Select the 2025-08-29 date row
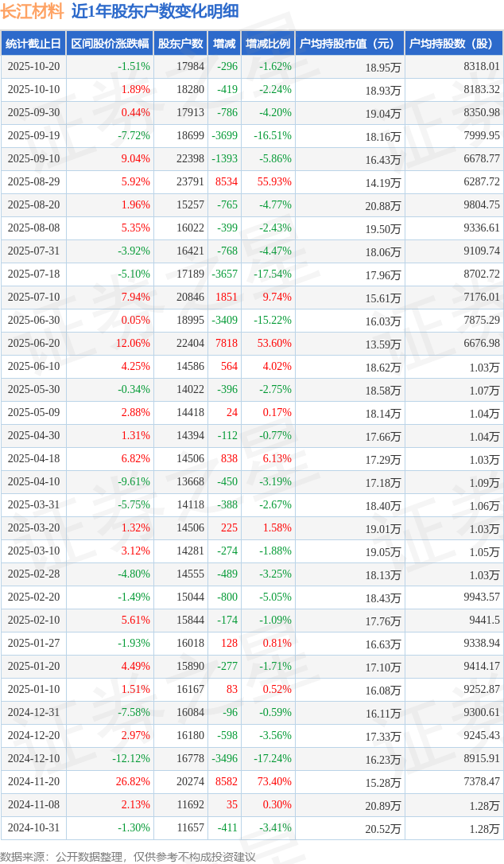Screen dimensions: 504x864 click(x=33, y=182)
